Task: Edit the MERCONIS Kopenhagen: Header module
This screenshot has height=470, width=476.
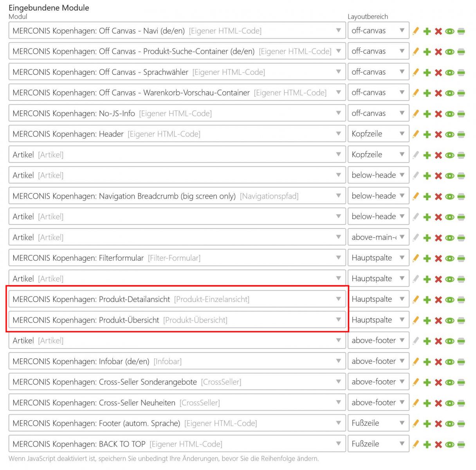Action: (x=416, y=134)
